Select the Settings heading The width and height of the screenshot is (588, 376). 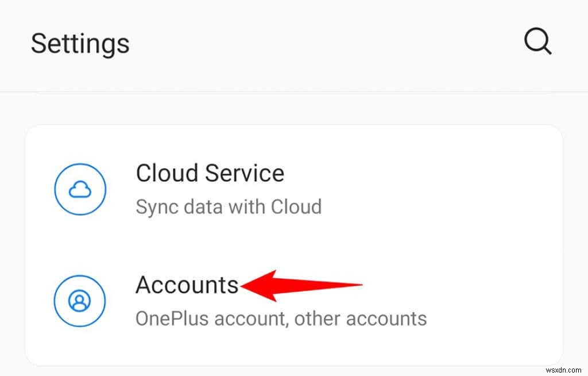pyautogui.click(x=80, y=43)
